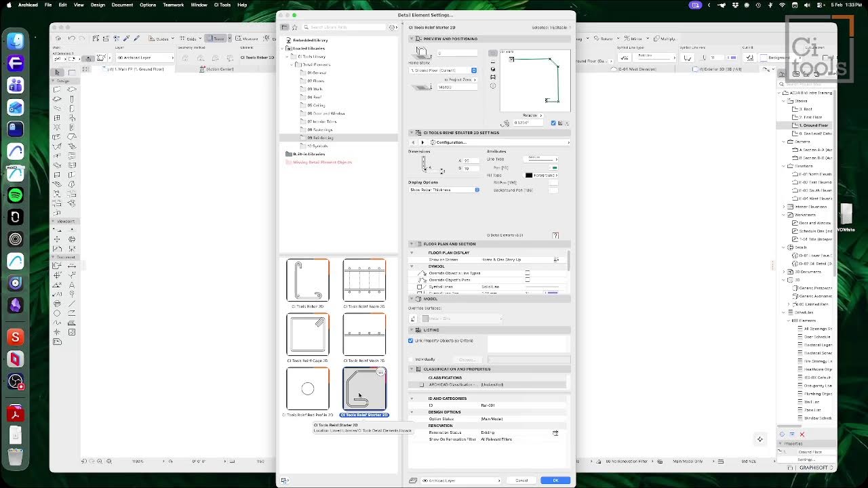Image resolution: width=868 pixels, height=488 pixels.
Task: Toggle the checked box beside rotation angle
Action: pyautogui.click(x=553, y=123)
